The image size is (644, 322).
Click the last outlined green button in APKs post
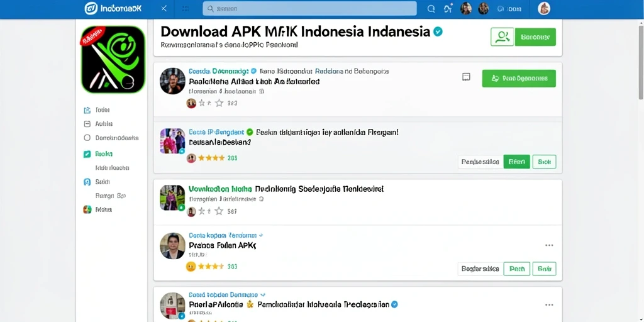coord(544,269)
